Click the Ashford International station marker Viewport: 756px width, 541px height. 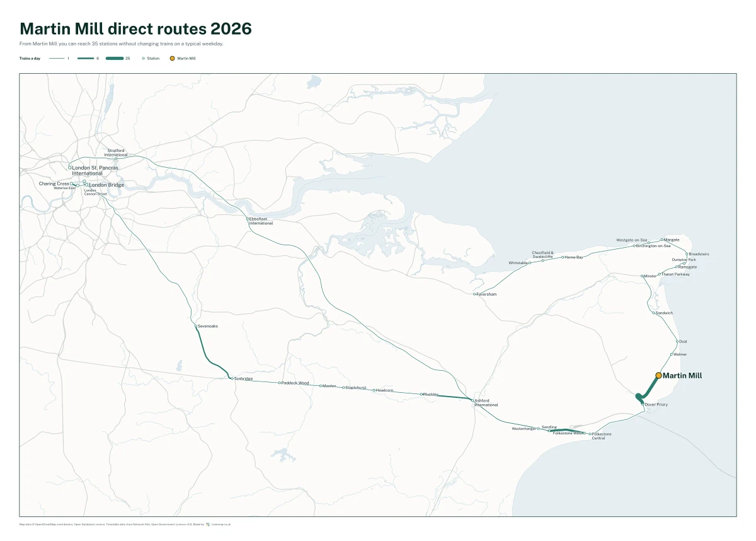472,400
